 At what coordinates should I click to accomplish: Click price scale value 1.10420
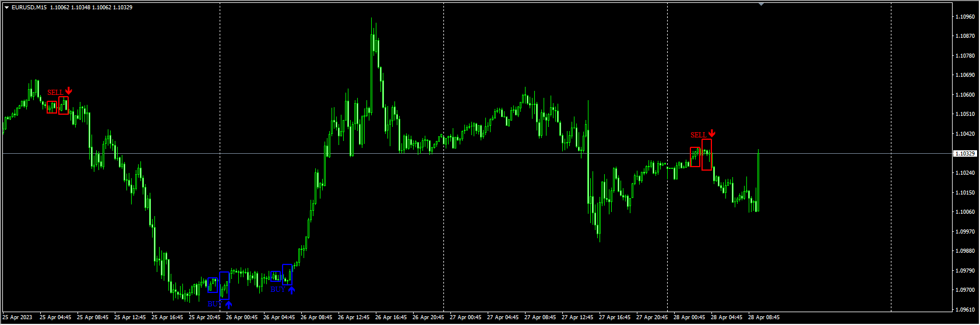[965, 134]
